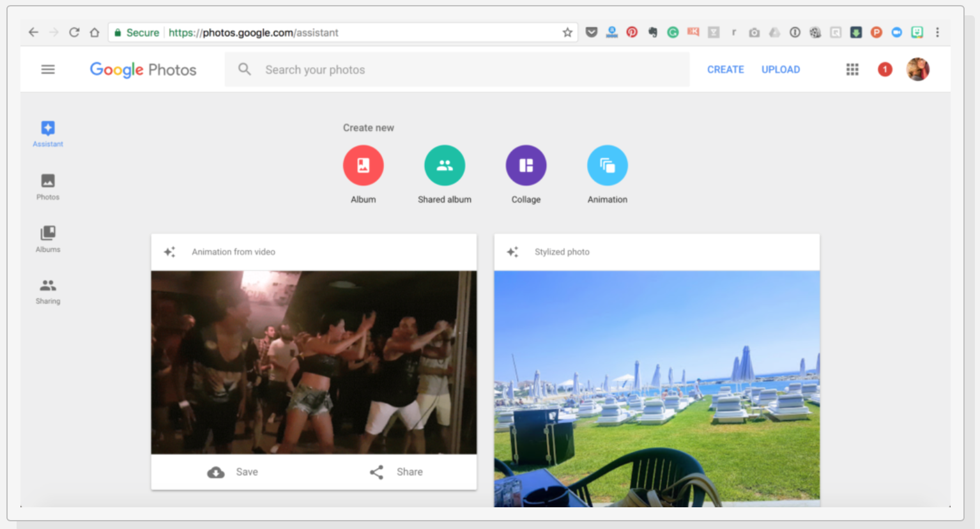Start a new Animation

[x=607, y=165]
